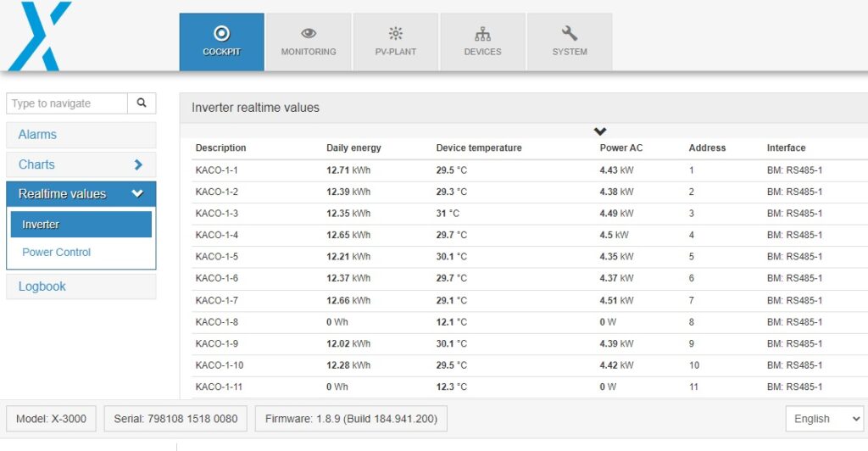868x451 pixels.
Task: Sort by the Address column header
Action: coord(707,148)
